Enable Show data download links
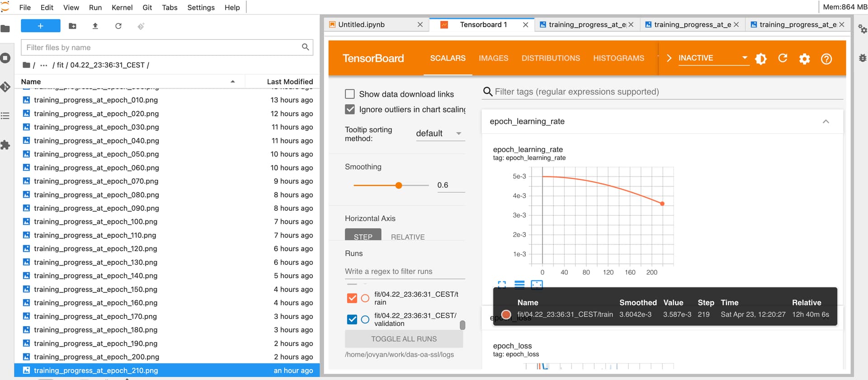 click(350, 94)
